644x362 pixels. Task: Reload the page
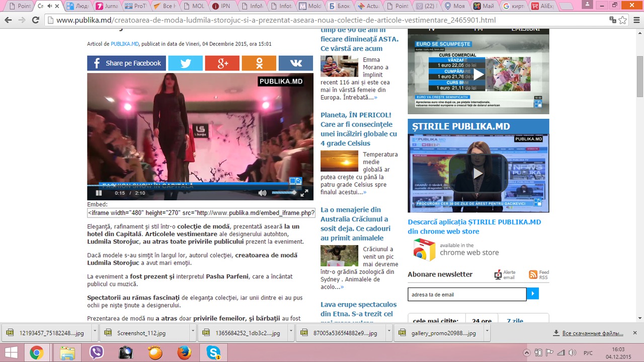(35, 20)
